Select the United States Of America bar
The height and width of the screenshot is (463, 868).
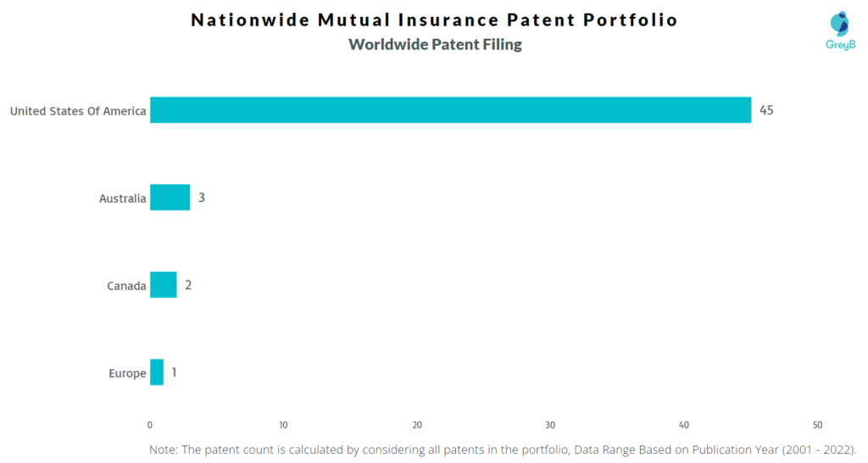pyautogui.click(x=451, y=109)
